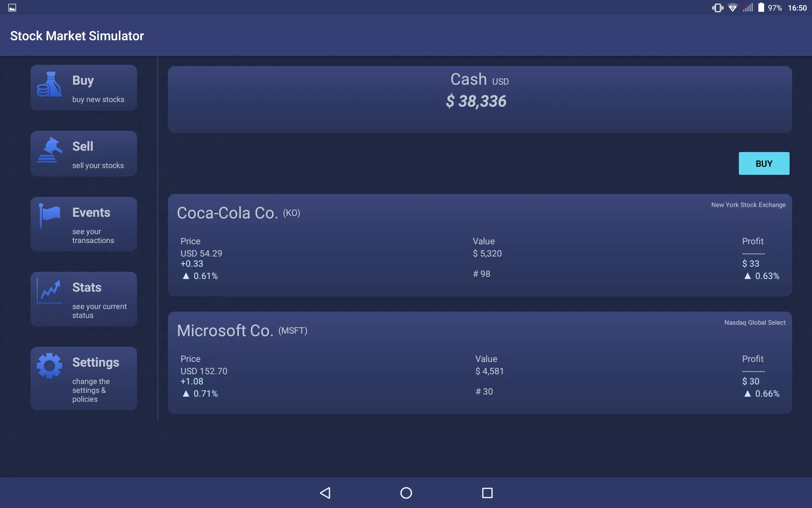Tap the BUY button for stocks

pyautogui.click(x=764, y=163)
